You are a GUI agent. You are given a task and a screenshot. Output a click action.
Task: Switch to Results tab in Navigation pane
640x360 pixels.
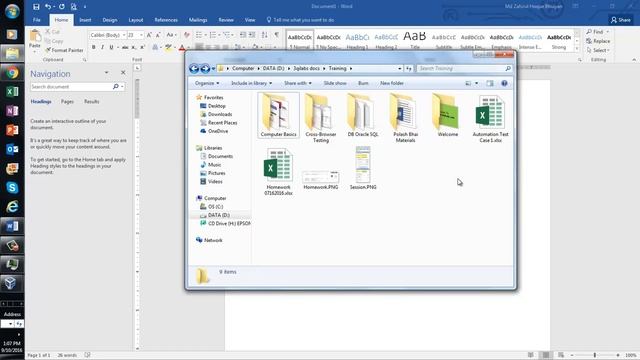(x=91, y=101)
